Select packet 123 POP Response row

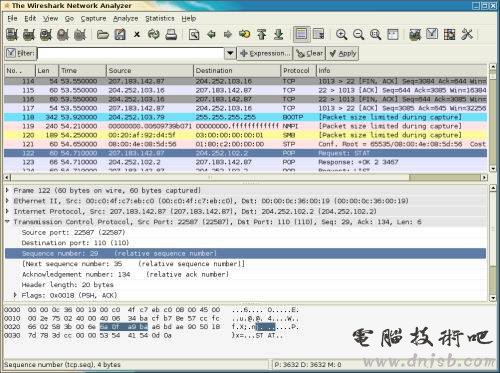point(246,162)
